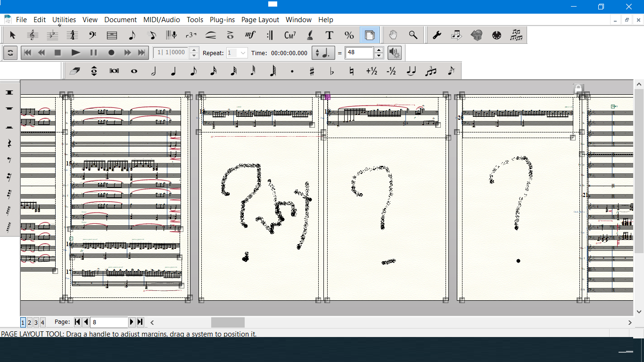Image resolution: width=644 pixels, height=362 pixels.
Task: Increase the tempo value above 48
Action: tap(380, 50)
